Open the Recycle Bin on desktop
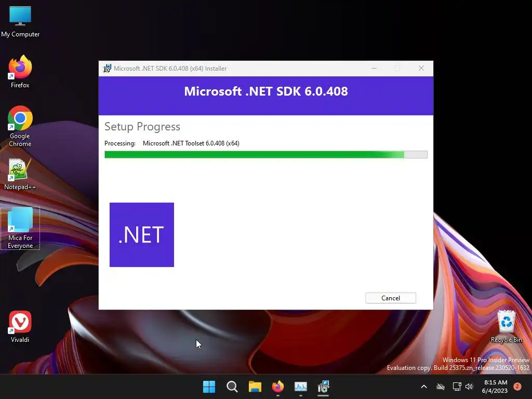 (506, 326)
